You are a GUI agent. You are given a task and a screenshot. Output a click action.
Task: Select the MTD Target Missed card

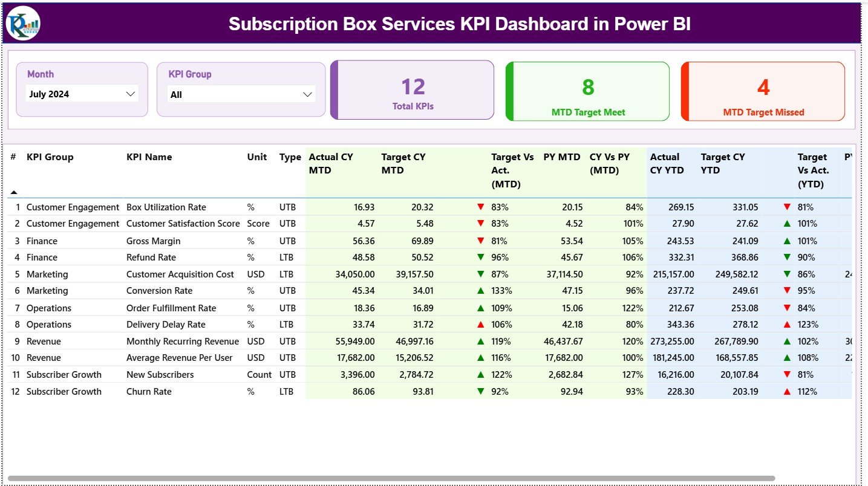pyautogui.click(x=762, y=91)
